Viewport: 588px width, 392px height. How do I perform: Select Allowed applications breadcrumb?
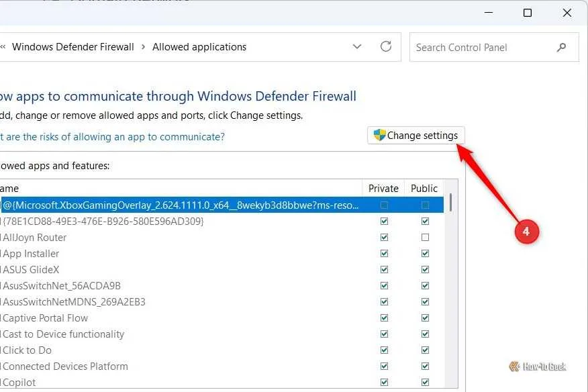pos(199,47)
